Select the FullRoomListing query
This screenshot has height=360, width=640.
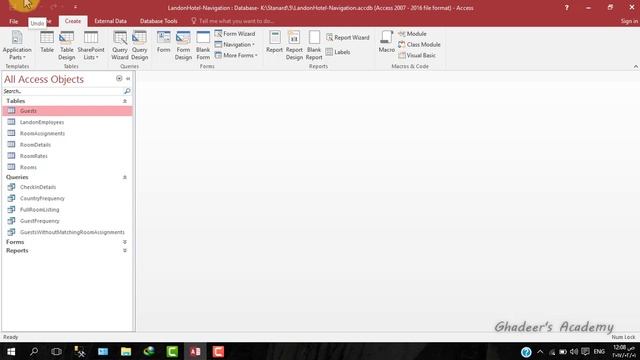pyautogui.click(x=67, y=209)
